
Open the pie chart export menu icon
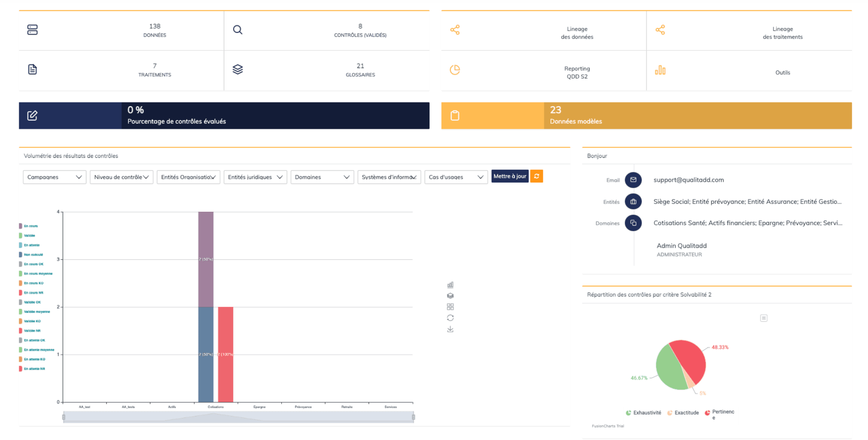tap(763, 318)
